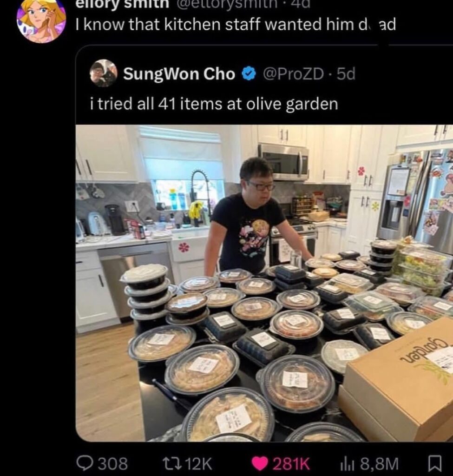The height and width of the screenshot is (476, 453).
Task: Open the @ProZD handle link
Action: (x=293, y=74)
